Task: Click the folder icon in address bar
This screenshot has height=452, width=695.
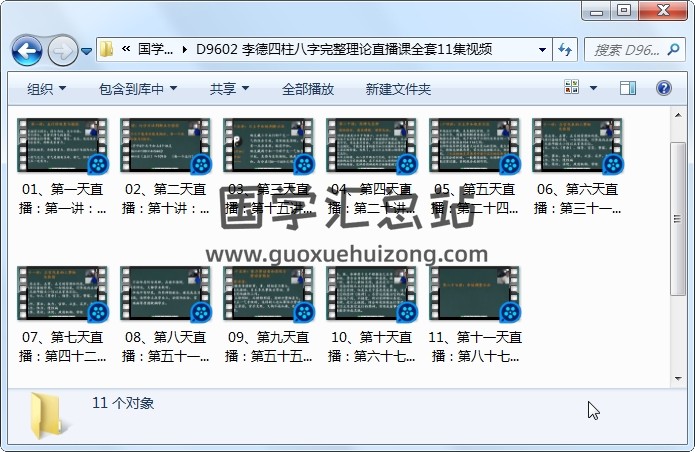Action: tap(106, 49)
